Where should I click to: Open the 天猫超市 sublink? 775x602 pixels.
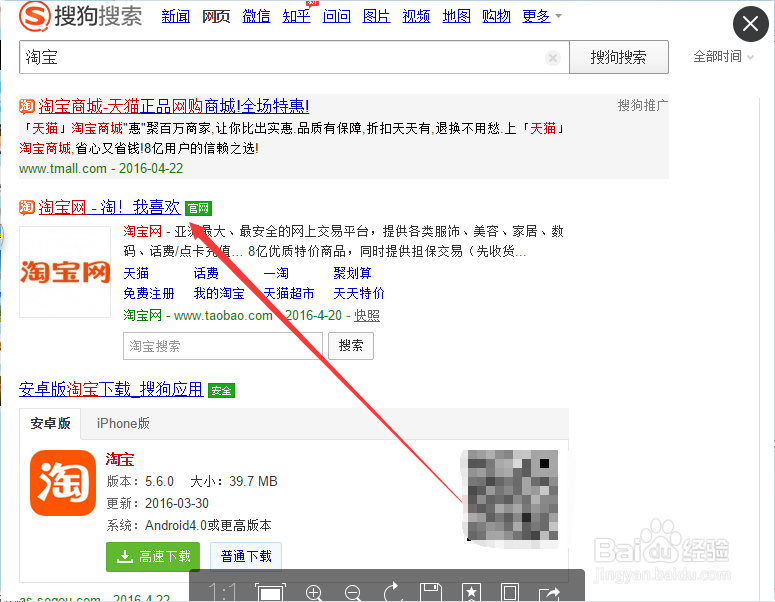coord(289,294)
